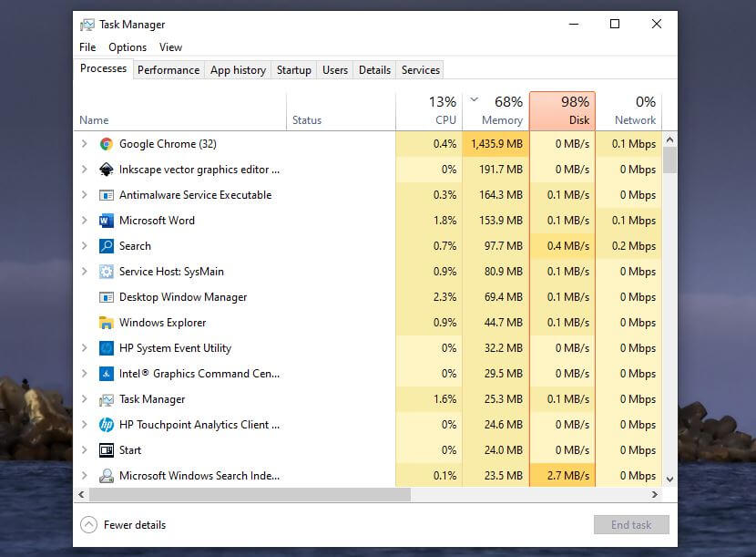Select the Processes tab
Viewport: 756px width, 557px height.
pyautogui.click(x=103, y=68)
